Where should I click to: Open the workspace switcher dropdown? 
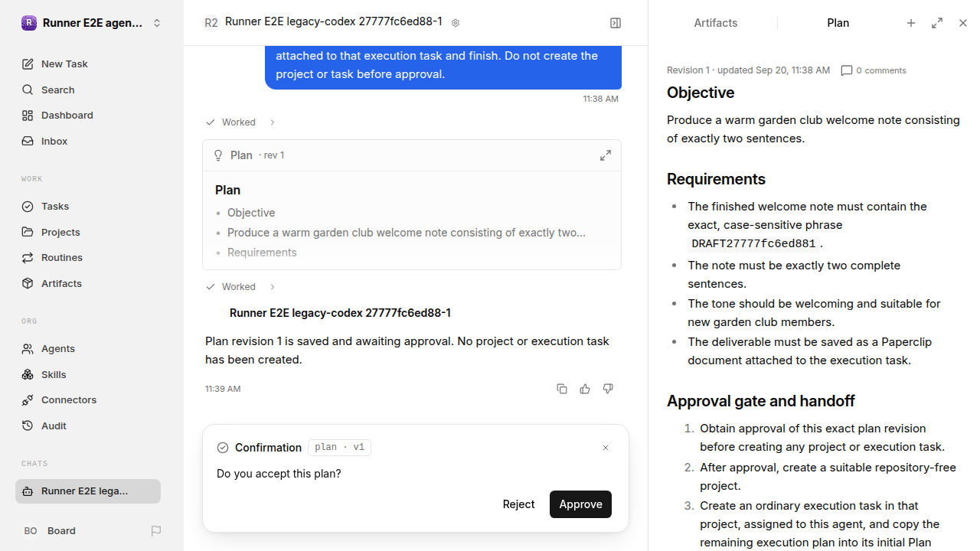pos(157,23)
